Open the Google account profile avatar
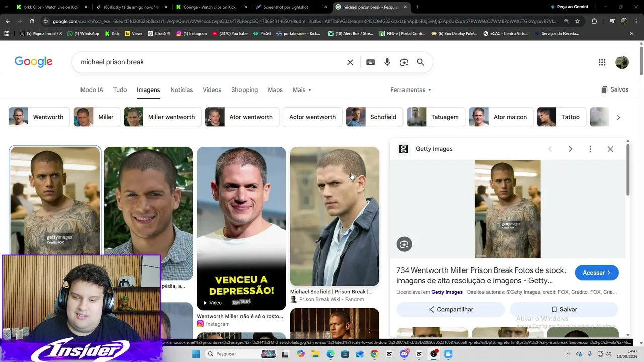 coord(622,62)
